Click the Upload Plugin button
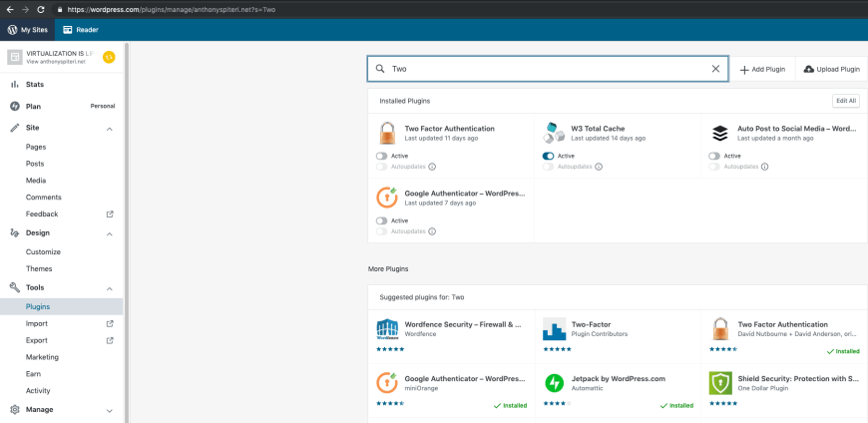 coord(831,69)
